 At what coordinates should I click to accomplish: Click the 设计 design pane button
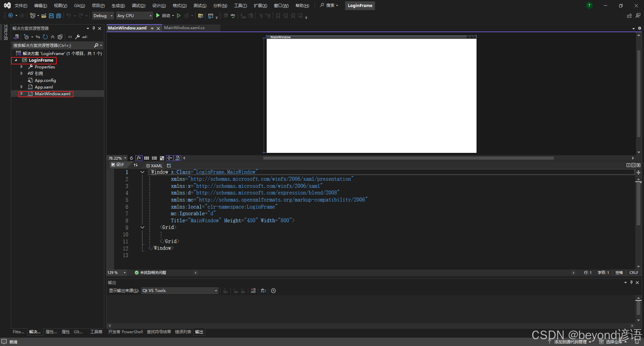(x=118, y=165)
